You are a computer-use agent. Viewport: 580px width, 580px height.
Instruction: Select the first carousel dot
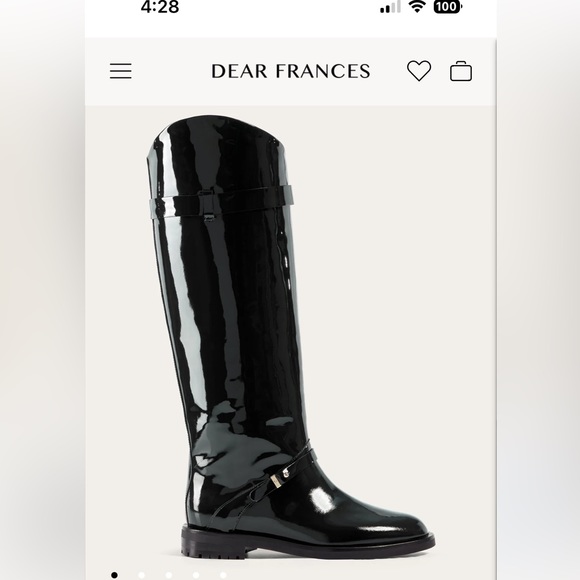click(114, 575)
